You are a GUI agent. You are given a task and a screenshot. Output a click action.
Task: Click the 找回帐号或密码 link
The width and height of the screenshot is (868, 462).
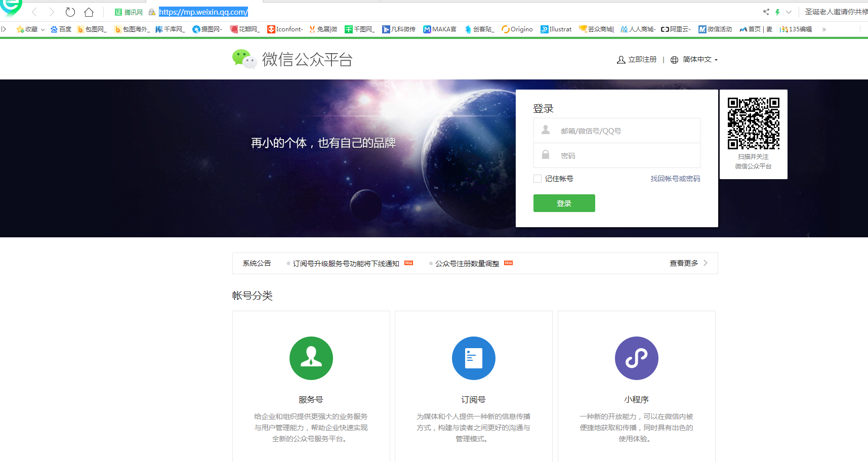point(675,179)
